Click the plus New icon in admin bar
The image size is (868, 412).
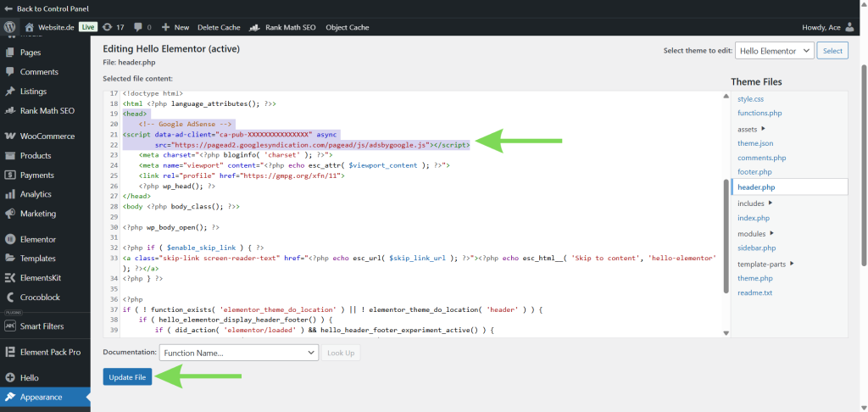(167, 27)
